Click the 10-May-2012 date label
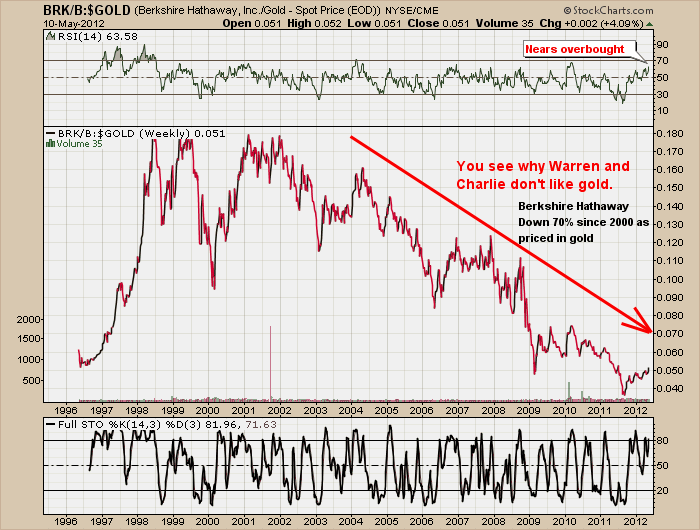 click(x=74, y=23)
